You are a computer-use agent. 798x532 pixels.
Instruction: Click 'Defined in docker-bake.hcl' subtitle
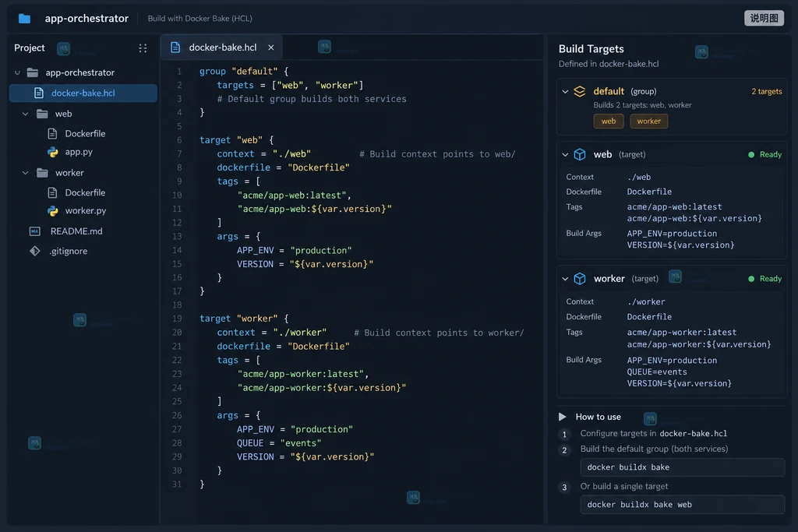click(x=609, y=64)
